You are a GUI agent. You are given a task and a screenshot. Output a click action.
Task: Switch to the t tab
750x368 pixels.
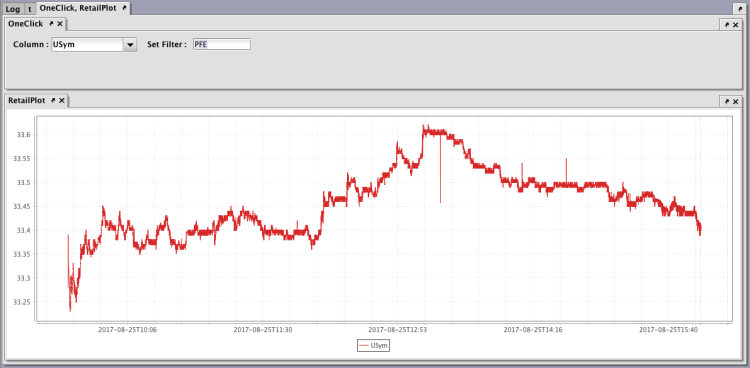pos(30,9)
